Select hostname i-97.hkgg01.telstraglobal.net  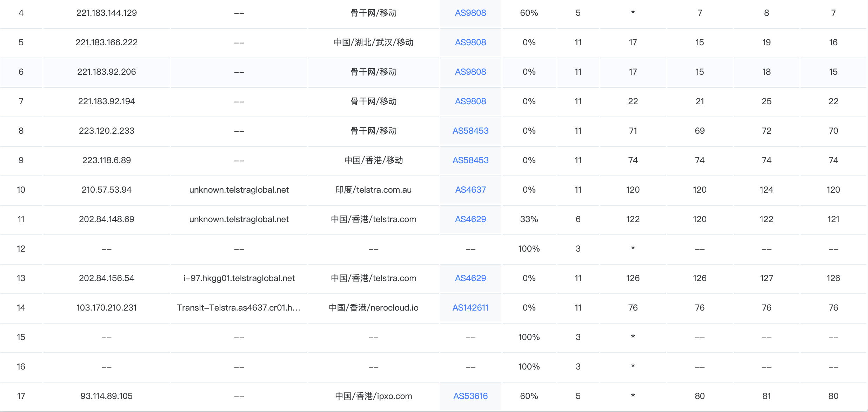click(239, 278)
